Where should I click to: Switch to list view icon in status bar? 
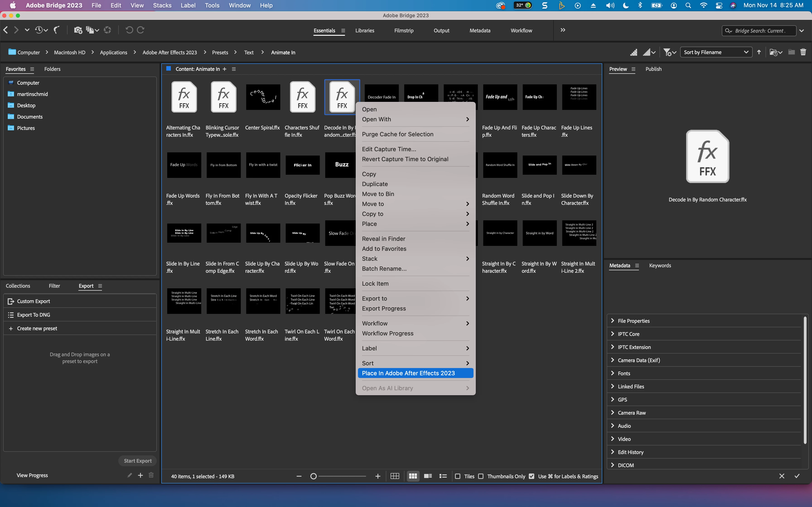(443, 476)
